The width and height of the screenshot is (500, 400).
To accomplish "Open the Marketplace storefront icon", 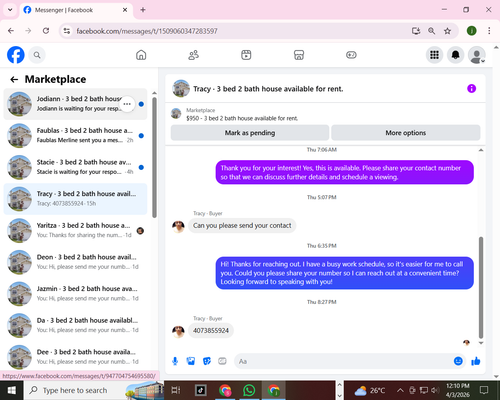I will (x=299, y=55).
